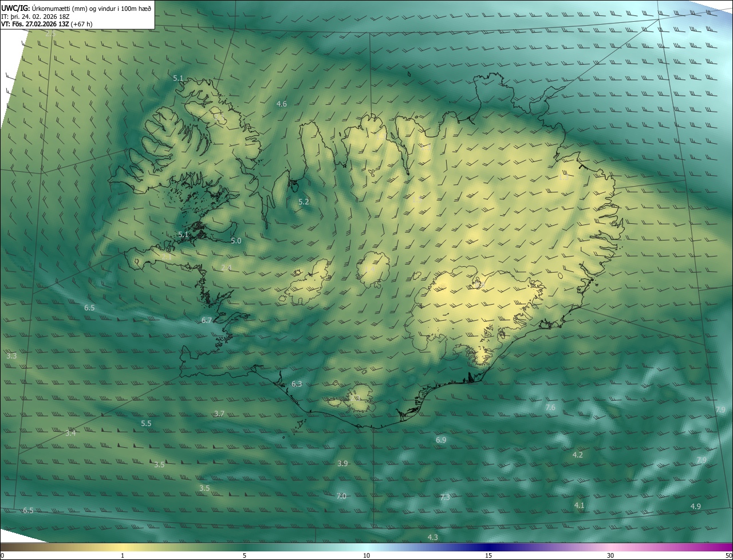Click the '6.7' value on the map
Viewport: 733px width, 560px height.
tap(207, 320)
